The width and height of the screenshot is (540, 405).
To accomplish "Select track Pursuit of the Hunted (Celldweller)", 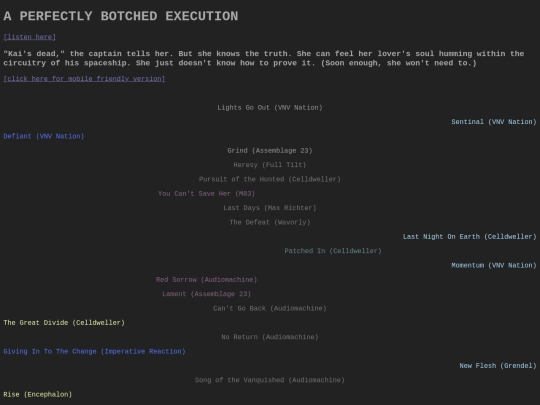I will (x=270, y=179).
